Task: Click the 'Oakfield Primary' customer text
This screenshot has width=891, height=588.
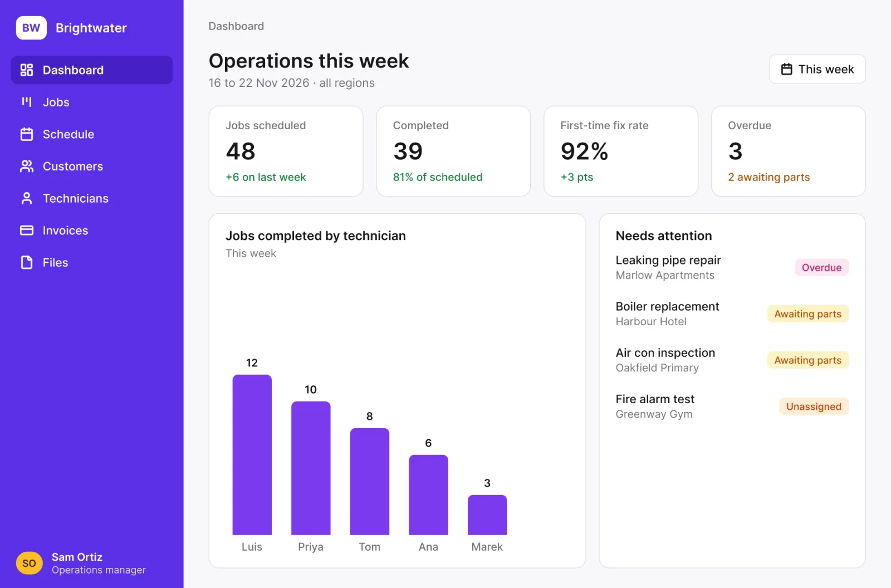Action: [x=657, y=367]
